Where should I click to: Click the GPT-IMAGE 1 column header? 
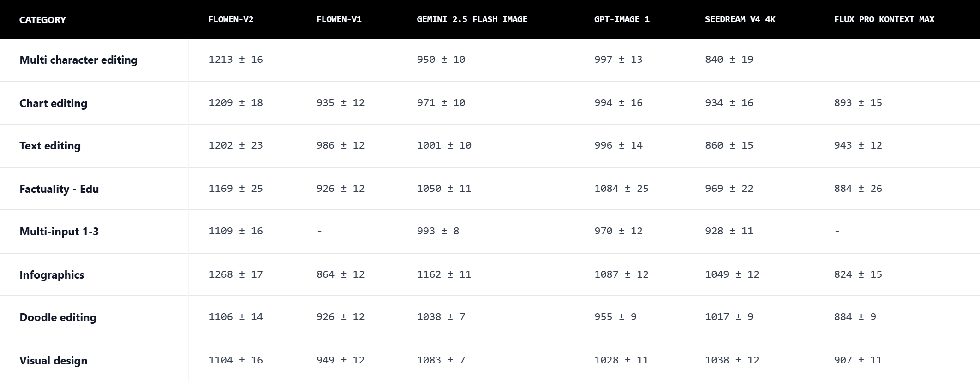(621, 19)
